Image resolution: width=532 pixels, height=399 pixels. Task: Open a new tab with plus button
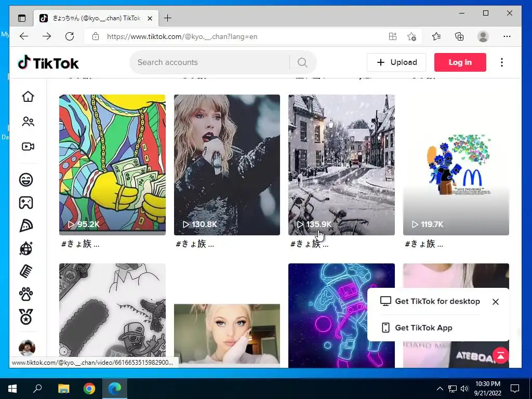167,18
